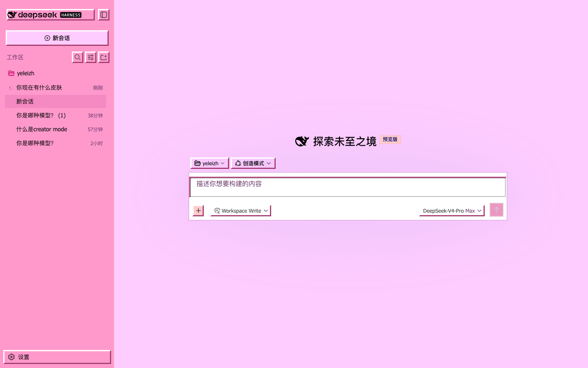Open Workspace Write permission dropdown

pos(241,211)
